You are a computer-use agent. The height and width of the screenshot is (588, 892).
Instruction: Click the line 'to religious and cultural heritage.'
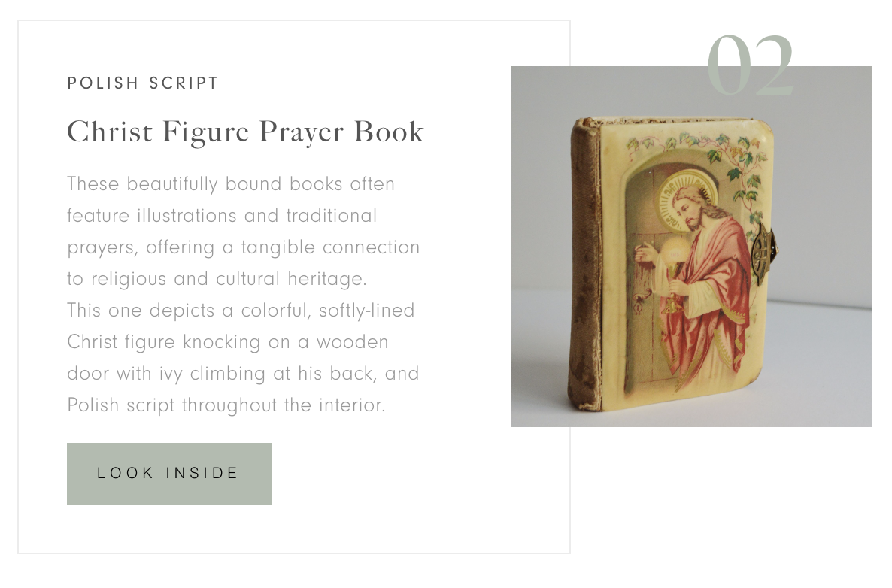pos(217,279)
